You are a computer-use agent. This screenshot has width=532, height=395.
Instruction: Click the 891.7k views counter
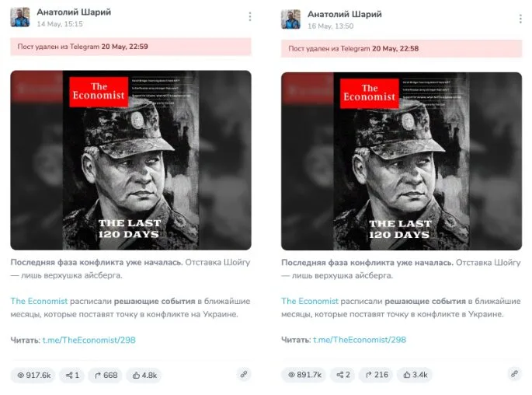click(x=304, y=375)
